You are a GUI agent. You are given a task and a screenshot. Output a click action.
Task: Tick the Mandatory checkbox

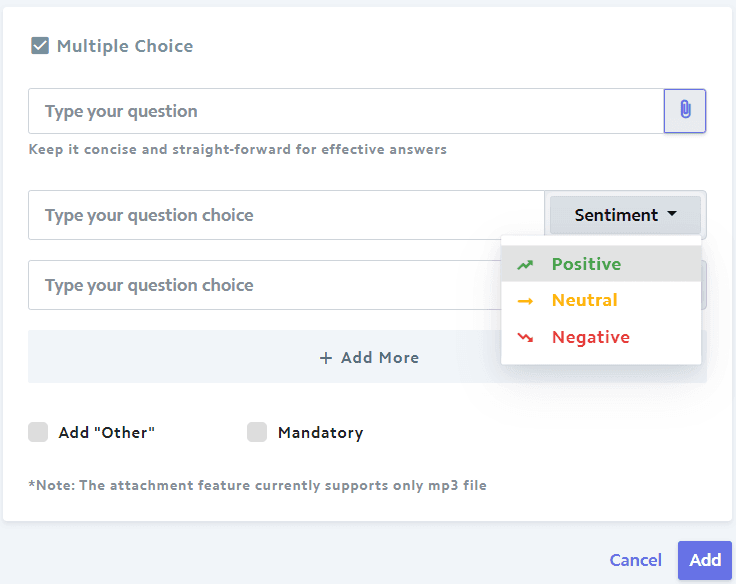coord(257,432)
